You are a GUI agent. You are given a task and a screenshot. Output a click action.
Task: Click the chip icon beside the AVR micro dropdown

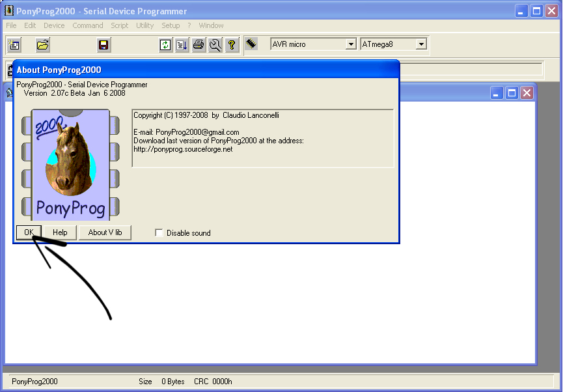coord(251,44)
